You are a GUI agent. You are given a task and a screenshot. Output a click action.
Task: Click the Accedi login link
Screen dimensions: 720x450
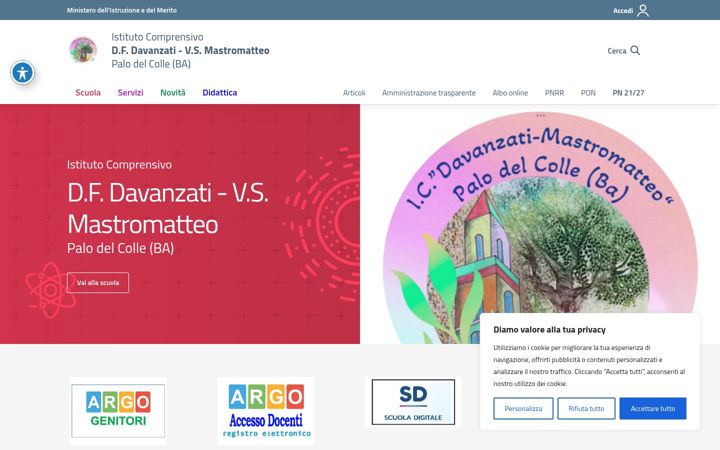point(623,11)
